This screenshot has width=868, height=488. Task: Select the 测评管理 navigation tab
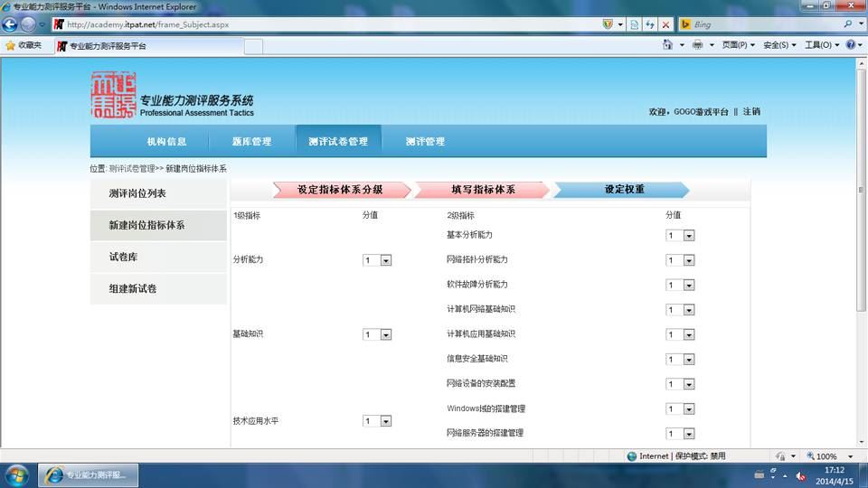pyautogui.click(x=425, y=142)
